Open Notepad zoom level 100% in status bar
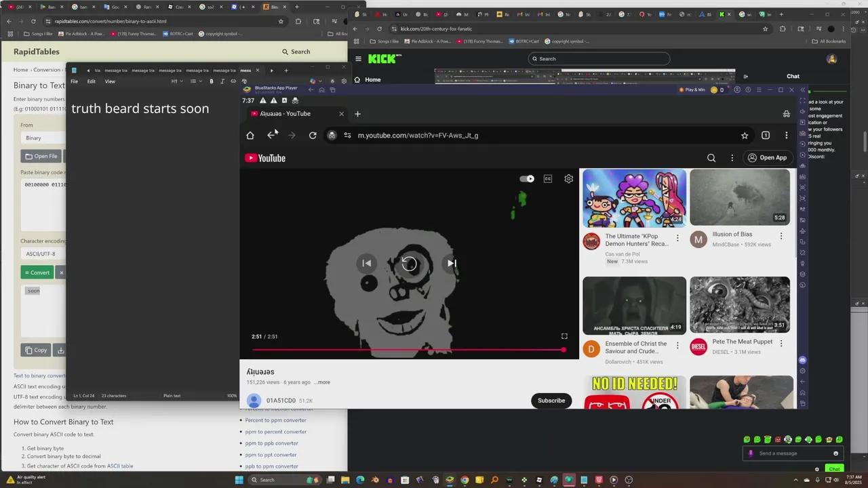This screenshot has width=868, height=488. pos(232,396)
